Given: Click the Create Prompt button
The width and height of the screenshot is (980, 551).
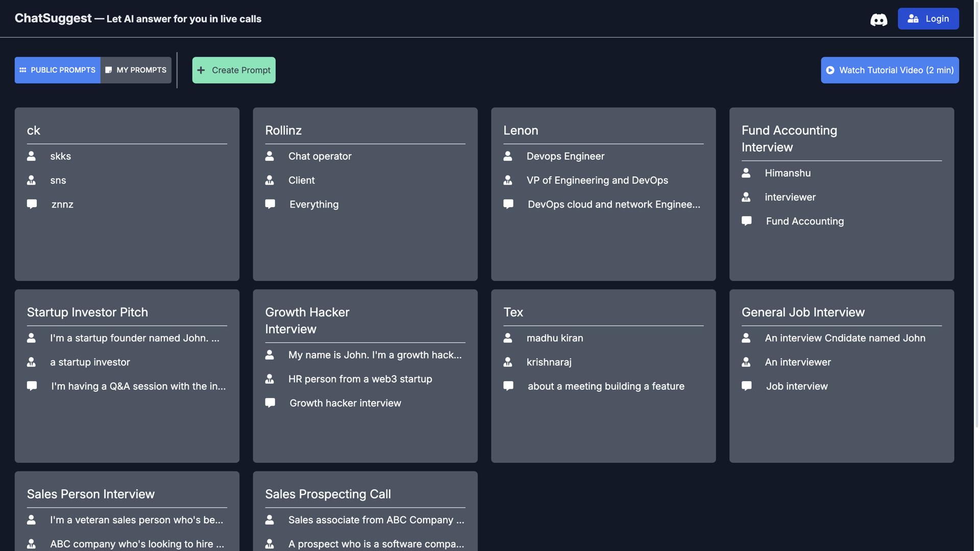Looking at the screenshot, I should click(234, 70).
